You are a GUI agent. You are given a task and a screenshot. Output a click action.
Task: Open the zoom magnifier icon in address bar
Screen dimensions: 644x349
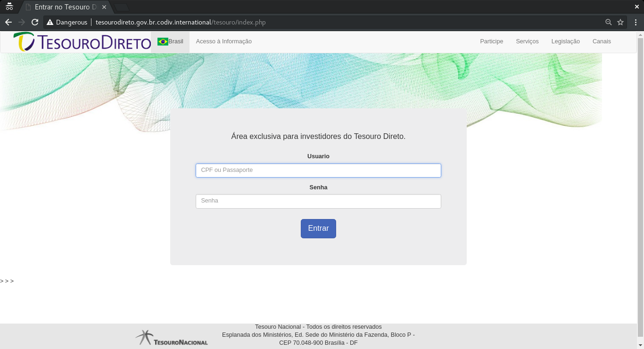point(609,22)
